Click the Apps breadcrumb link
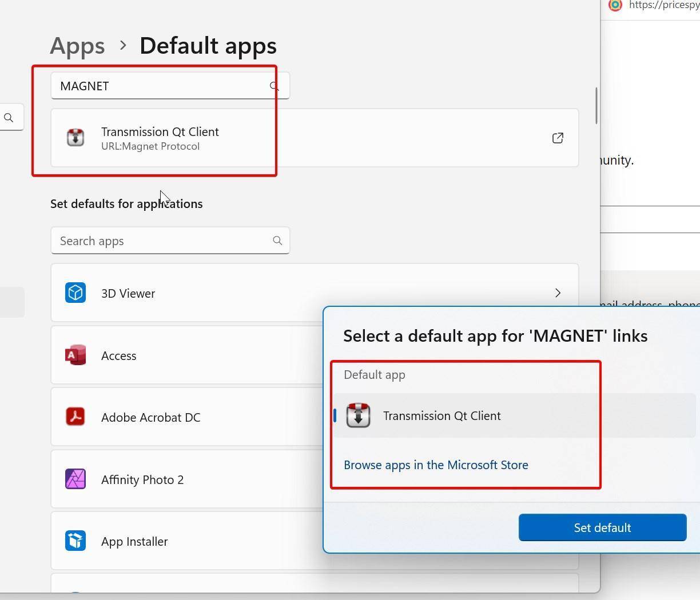 click(x=77, y=45)
